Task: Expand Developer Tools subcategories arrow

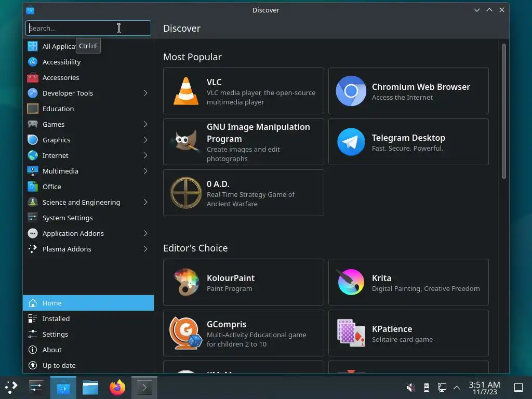Action: 145,93
